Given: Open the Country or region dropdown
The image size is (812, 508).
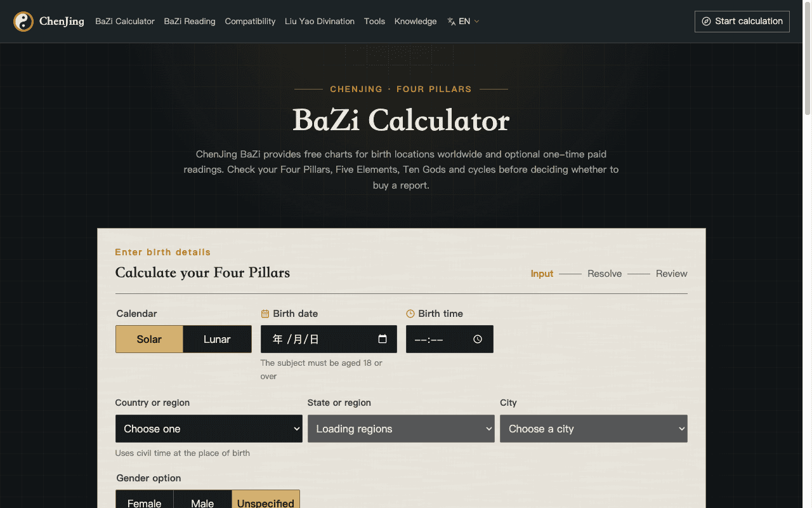Looking at the screenshot, I should [209, 429].
